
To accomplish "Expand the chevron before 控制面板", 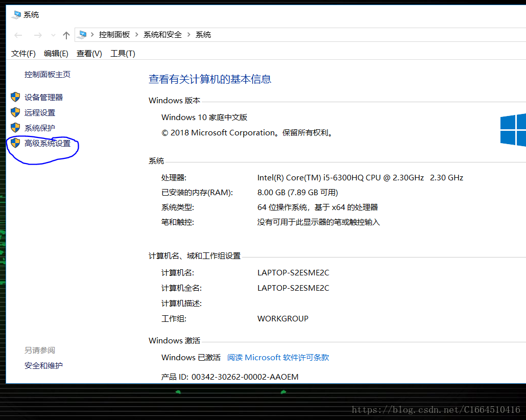I will (92, 35).
